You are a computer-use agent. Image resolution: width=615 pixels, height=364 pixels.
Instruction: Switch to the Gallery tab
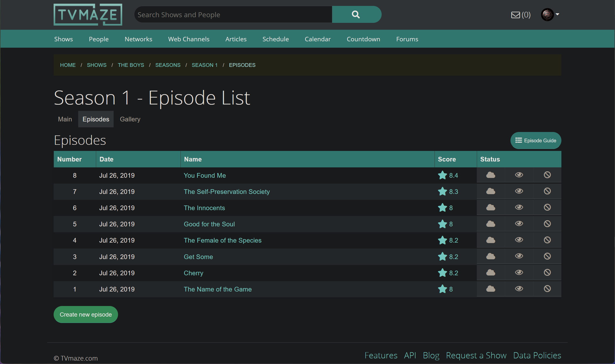[x=130, y=119]
